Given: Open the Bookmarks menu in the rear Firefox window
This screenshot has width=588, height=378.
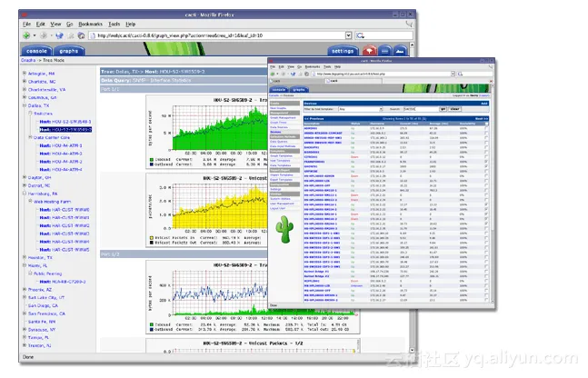Looking at the screenshot, I should [90, 24].
